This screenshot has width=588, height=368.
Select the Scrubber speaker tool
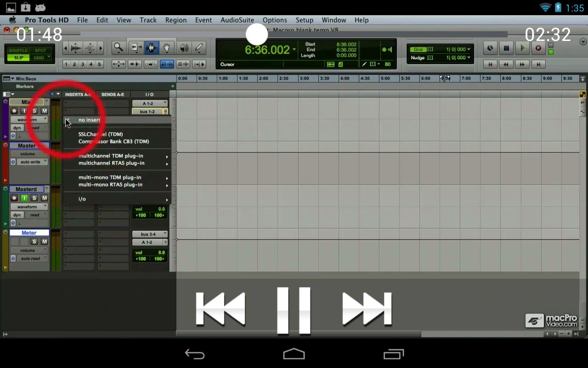tap(184, 47)
